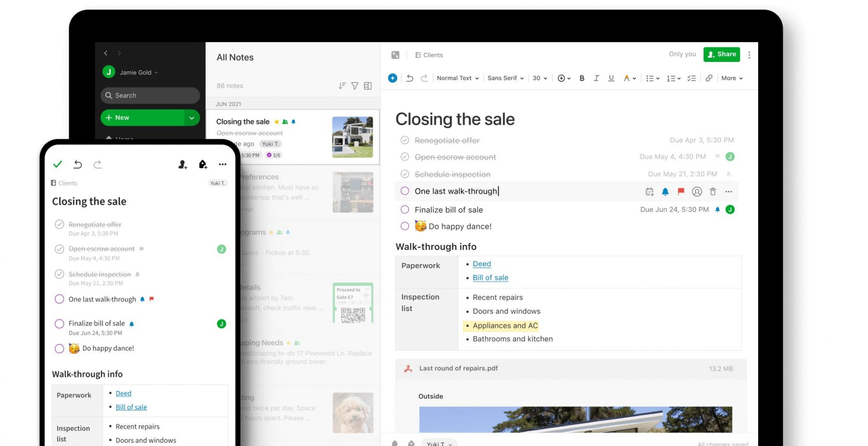Select the Closing the sale note card
868x446 pixels.
coord(293,137)
